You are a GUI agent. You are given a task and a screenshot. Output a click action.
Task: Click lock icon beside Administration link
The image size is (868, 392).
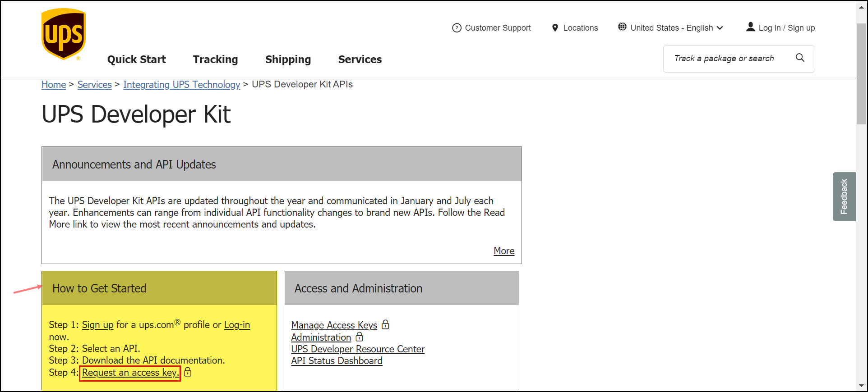(x=359, y=337)
